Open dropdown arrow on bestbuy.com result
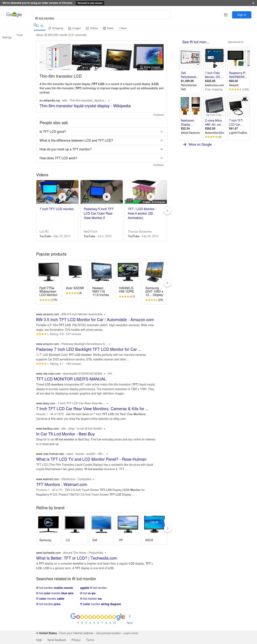Viewport: 257px width, 644px height. click(x=104, y=429)
